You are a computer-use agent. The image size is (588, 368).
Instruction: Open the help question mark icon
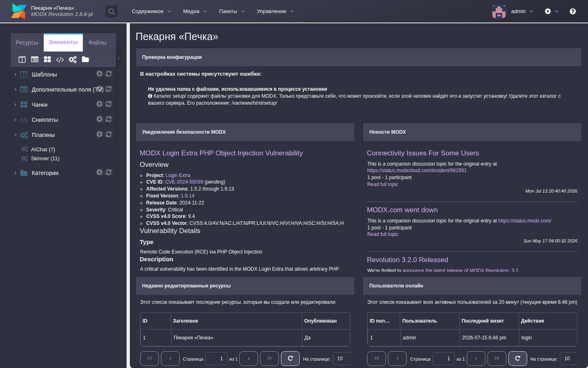pyautogui.click(x=573, y=11)
